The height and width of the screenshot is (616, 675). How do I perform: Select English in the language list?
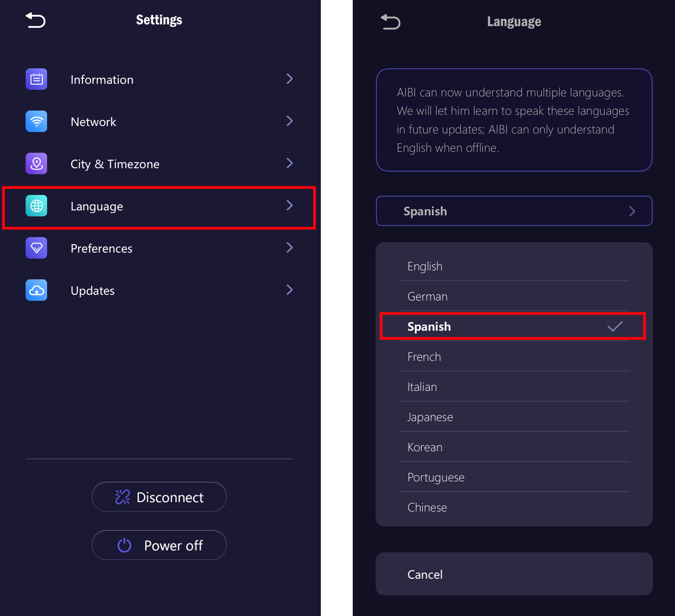point(425,267)
